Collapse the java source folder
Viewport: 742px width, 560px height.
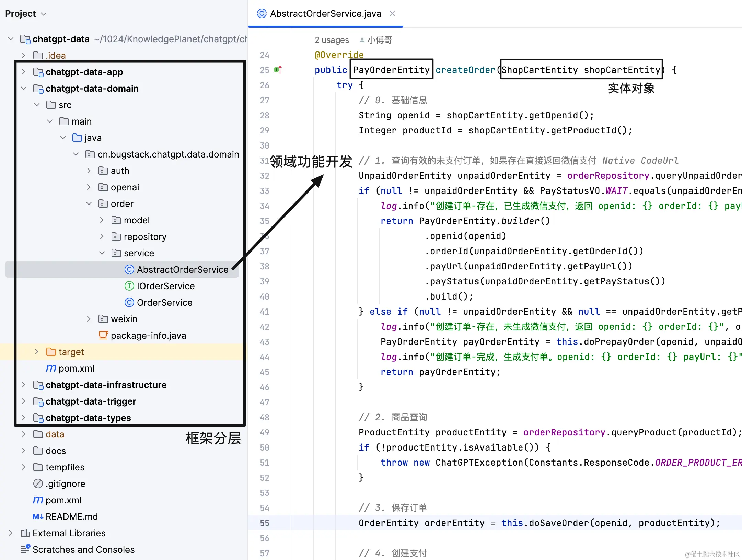click(63, 138)
